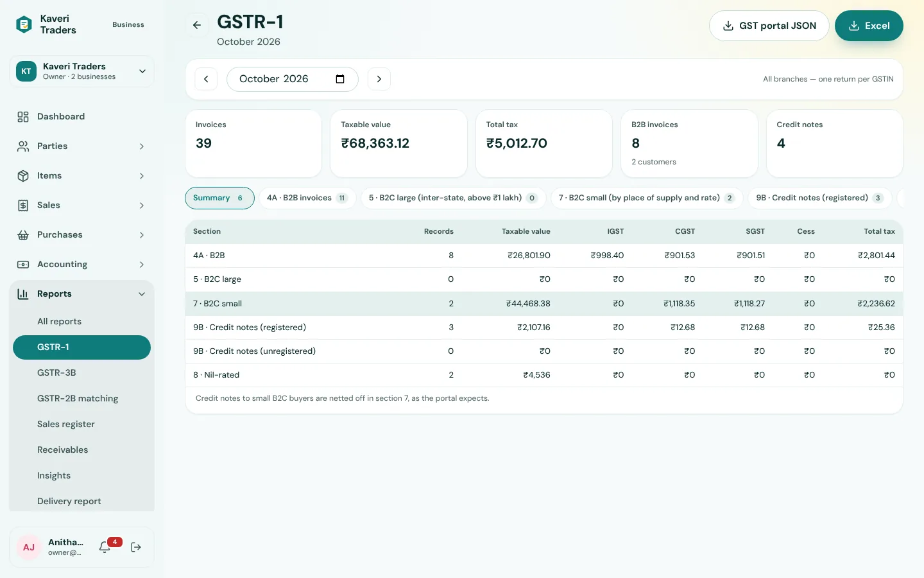Export the return to Excel
Screen dimensions: 924x578
(x=869, y=26)
